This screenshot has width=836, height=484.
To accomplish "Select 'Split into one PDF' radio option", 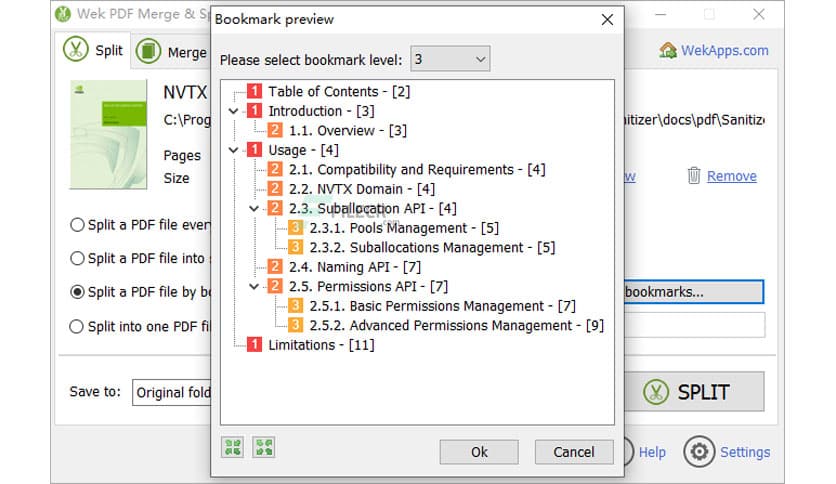I will [x=77, y=326].
